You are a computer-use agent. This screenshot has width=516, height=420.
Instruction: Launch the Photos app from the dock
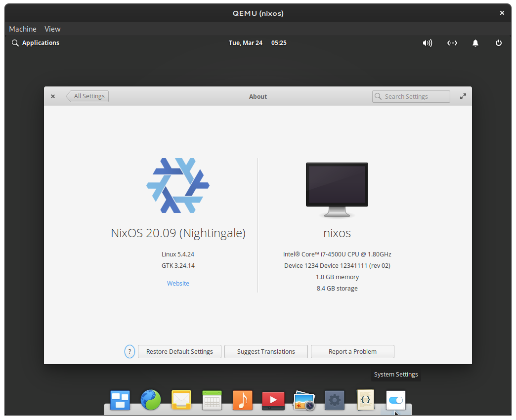304,400
